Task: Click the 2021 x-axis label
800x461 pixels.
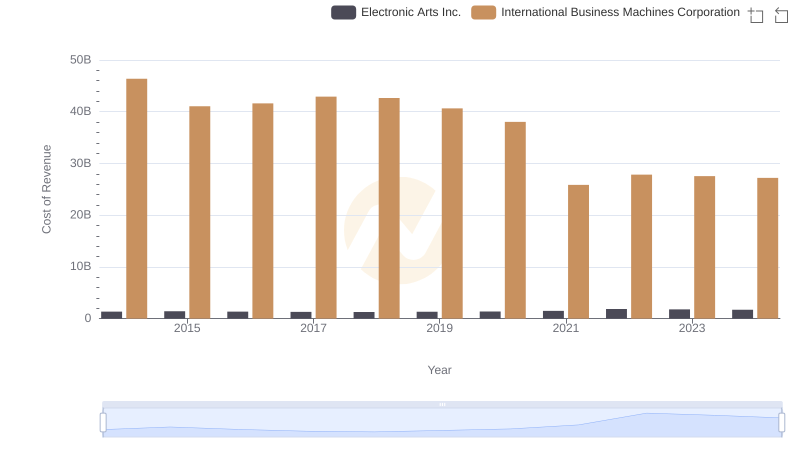Action: point(566,328)
